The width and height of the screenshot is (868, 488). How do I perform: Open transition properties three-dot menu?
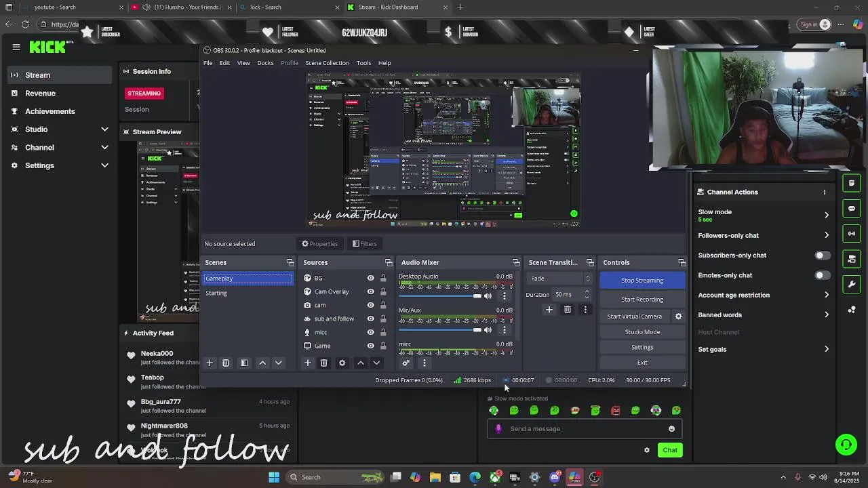(585, 310)
